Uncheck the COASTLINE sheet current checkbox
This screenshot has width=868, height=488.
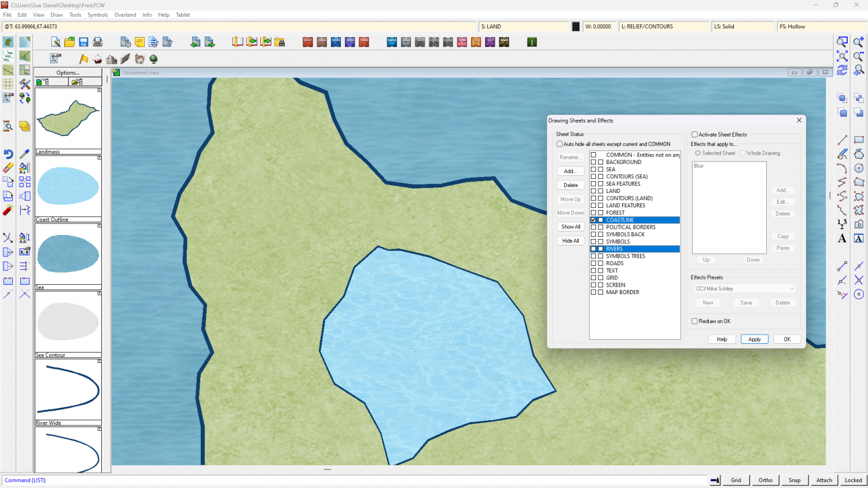593,220
